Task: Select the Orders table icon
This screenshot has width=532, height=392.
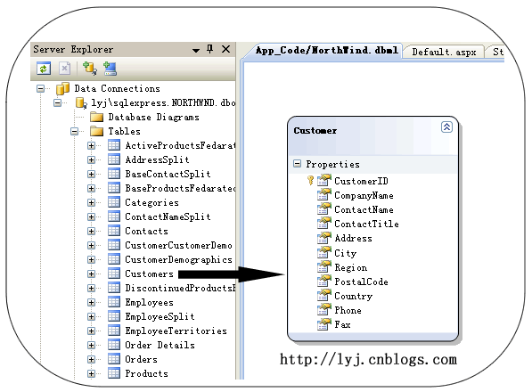Action: (114, 359)
